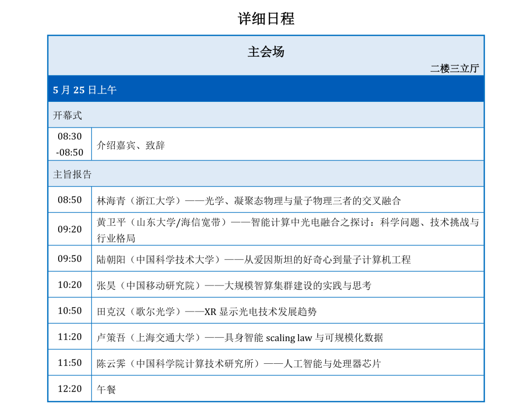532x410 pixels.
Task: Select the 主会场 header cell
Action: click(x=266, y=51)
